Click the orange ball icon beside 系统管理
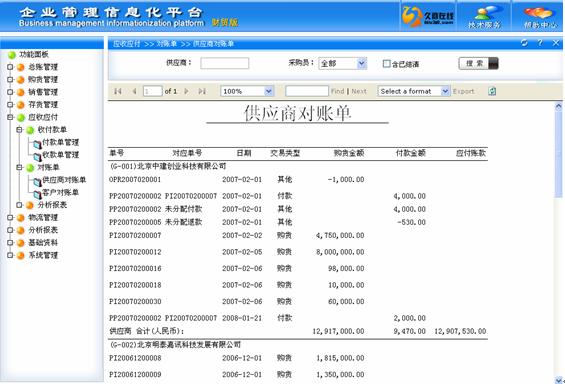The image size is (565, 384). pos(21,256)
